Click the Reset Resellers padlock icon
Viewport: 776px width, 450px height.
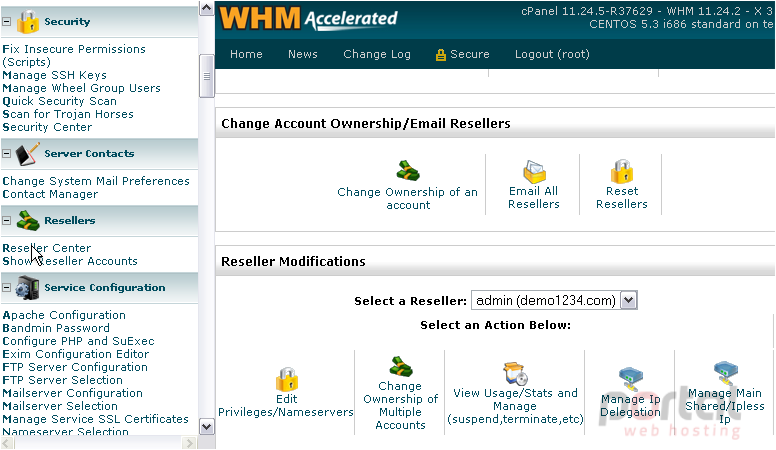(x=622, y=171)
